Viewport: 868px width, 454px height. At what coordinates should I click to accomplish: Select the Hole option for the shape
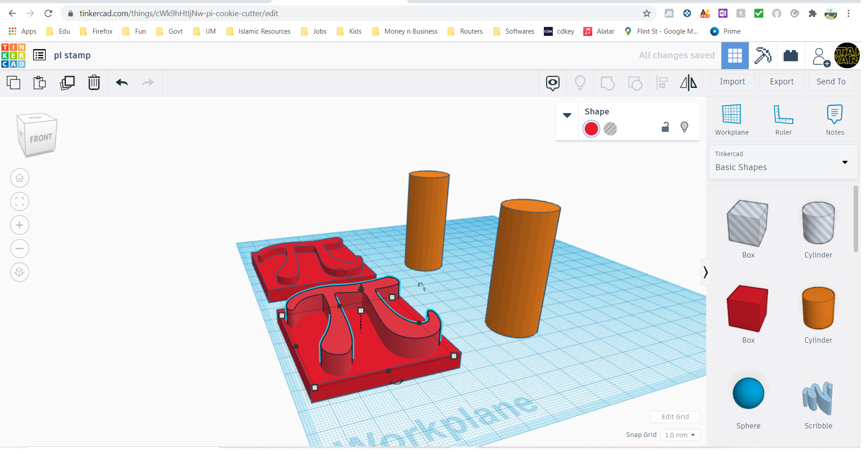[x=610, y=129]
